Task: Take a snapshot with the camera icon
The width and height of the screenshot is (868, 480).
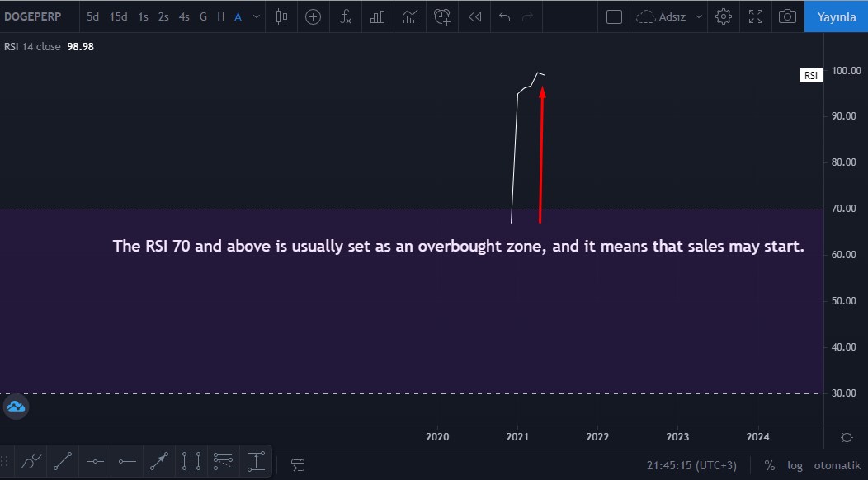Action: pyautogui.click(x=787, y=16)
